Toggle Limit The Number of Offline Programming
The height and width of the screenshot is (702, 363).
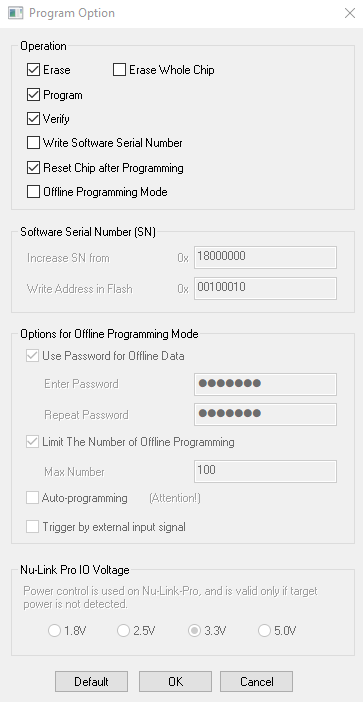32,442
